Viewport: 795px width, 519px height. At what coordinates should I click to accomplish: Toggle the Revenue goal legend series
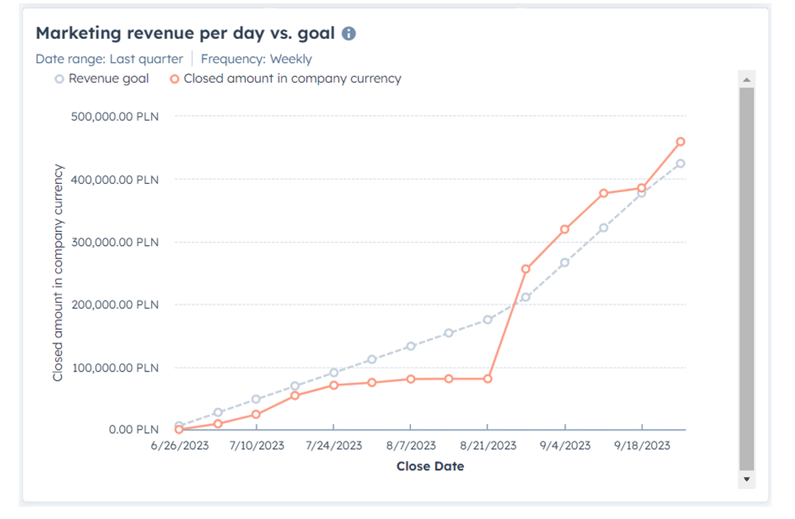pyautogui.click(x=102, y=79)
